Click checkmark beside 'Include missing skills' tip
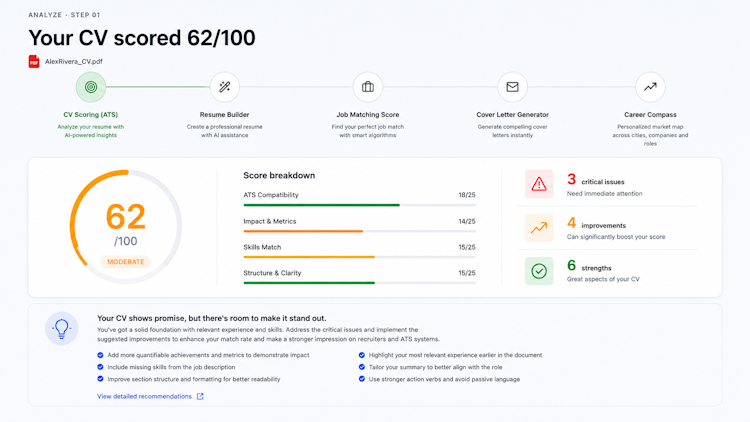Viewport: 750px width, 422px height. tap(100, 367)
